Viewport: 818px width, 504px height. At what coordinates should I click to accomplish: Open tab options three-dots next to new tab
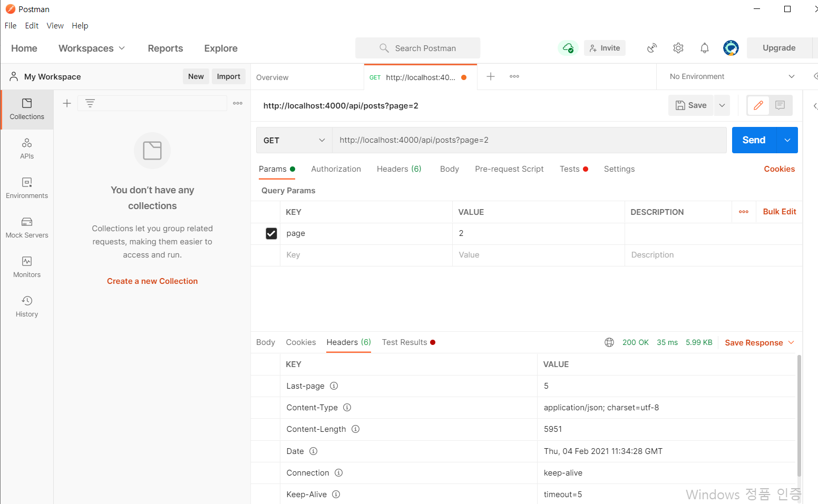(x=514, y=76)
